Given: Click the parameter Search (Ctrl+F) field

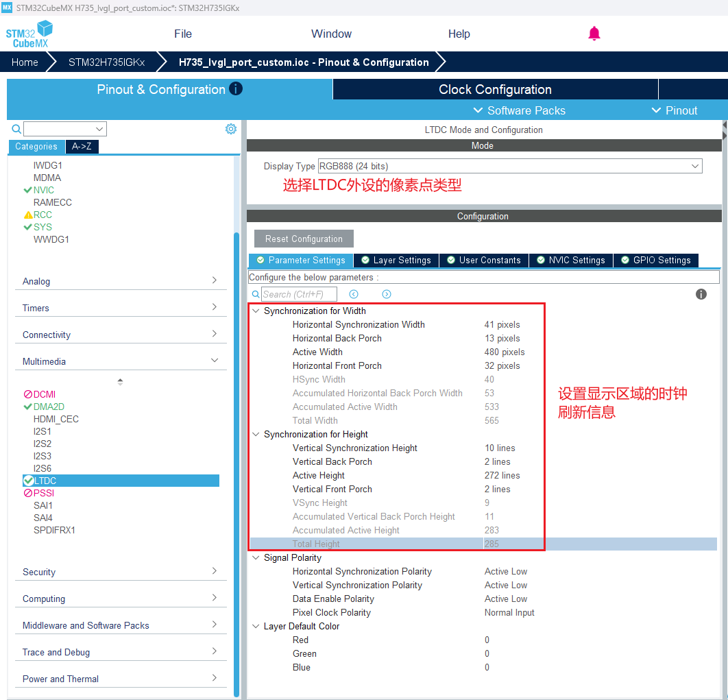Looking at the screenshot, I should pyautogui.click(x=299, y=294).
